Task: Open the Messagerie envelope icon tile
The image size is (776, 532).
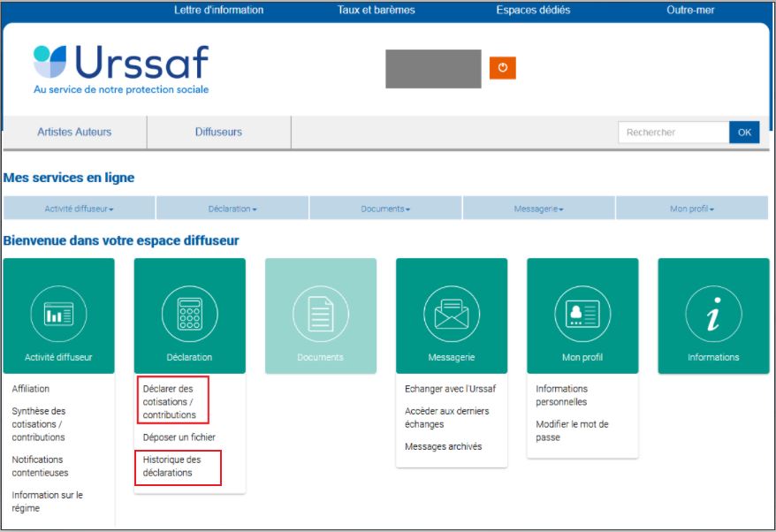Action: pyautogui.click(x=452, y=315)
